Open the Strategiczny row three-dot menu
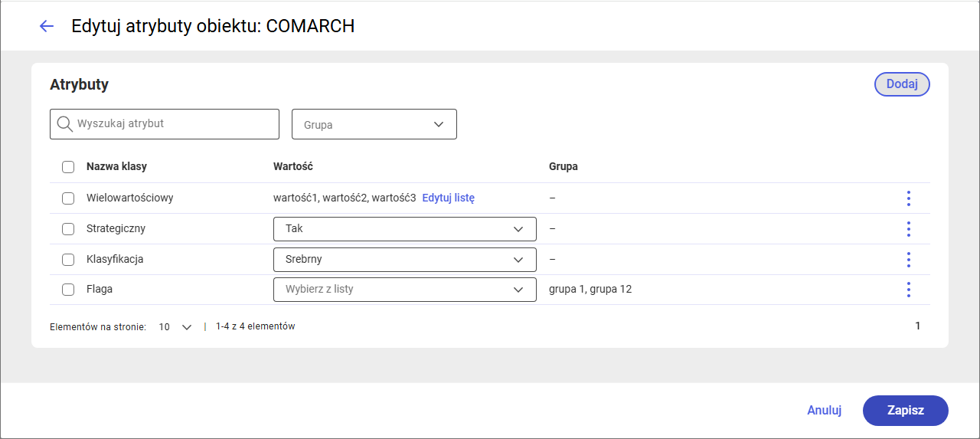Screen dimensions: 980x439 click(908, 229)
